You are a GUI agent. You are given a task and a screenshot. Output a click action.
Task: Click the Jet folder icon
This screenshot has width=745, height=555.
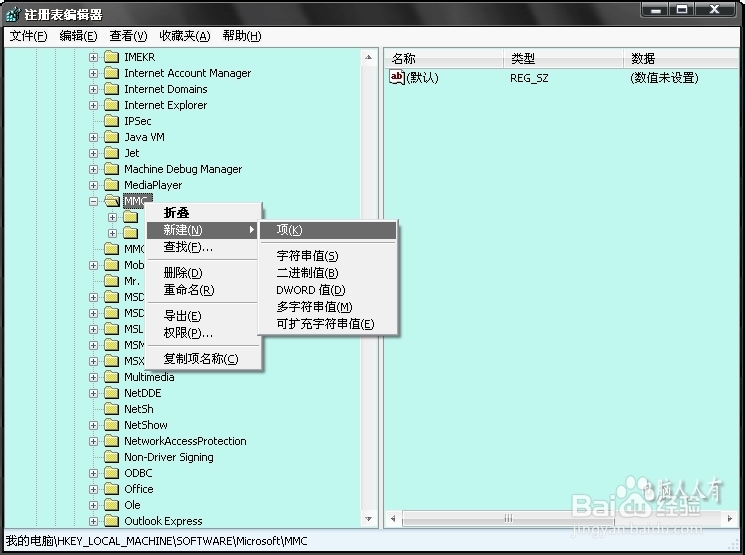tap(112, 153)
